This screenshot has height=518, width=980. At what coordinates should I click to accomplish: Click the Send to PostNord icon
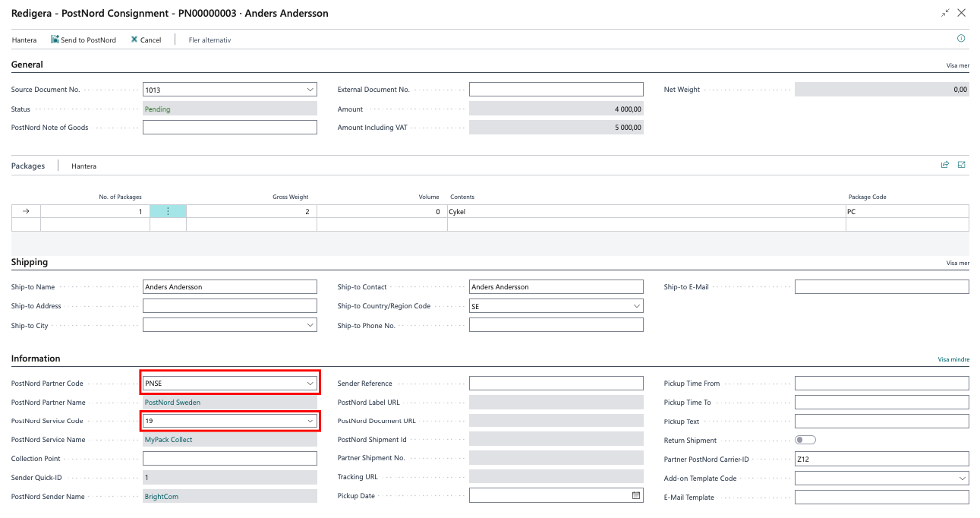55,39
